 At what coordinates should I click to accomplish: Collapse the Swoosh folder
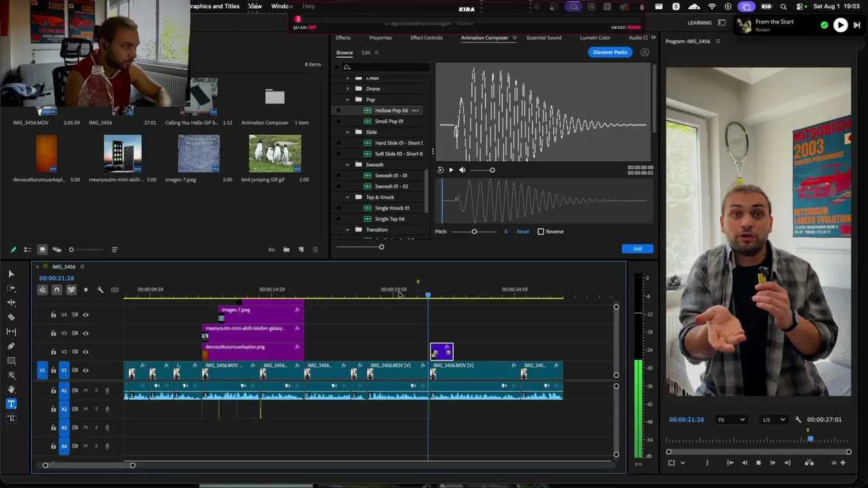(x=348, y=165)
